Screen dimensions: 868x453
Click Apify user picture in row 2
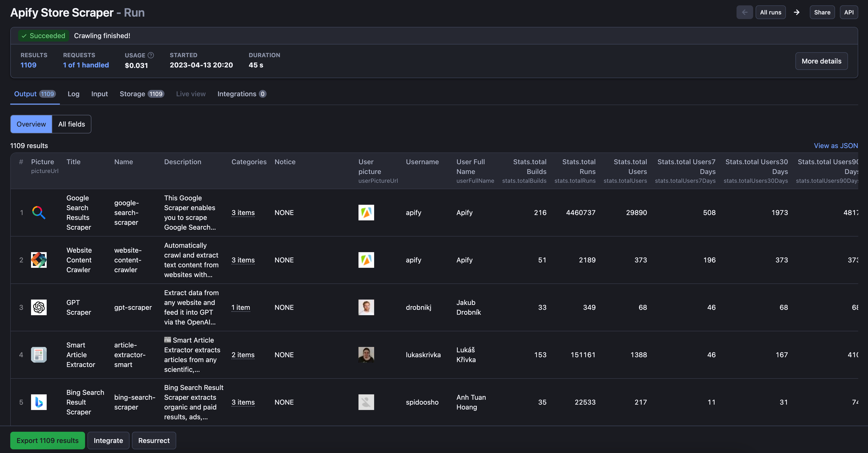tap(366, 260)
